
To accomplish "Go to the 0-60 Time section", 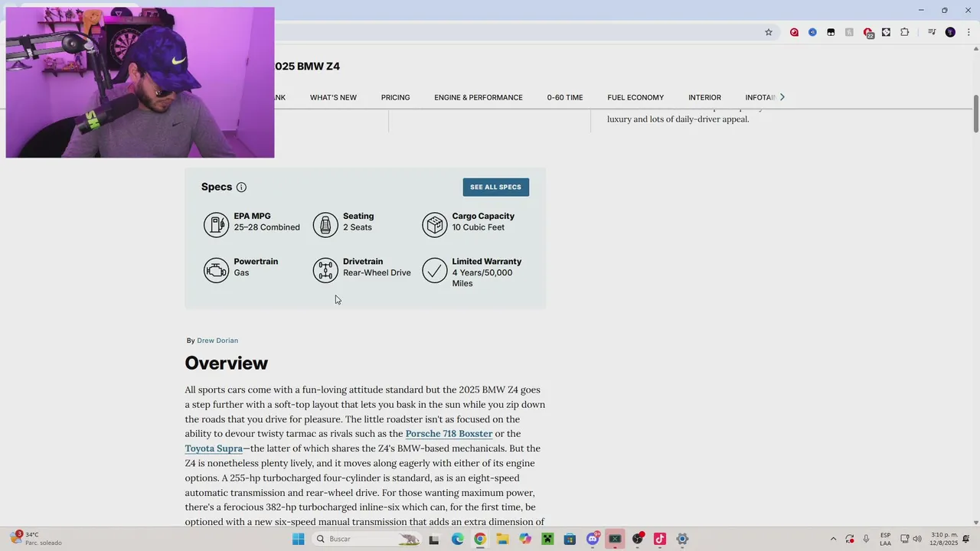I will click(x=565, y=97).
